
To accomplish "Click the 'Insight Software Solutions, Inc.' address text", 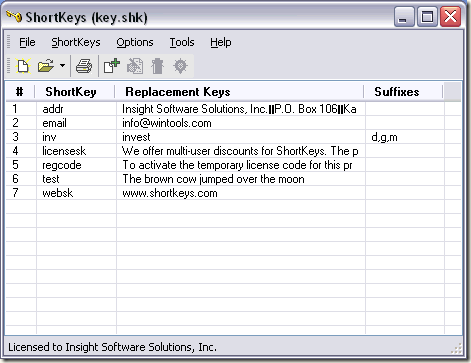I will pyautogui.click(x=195, y=109).
